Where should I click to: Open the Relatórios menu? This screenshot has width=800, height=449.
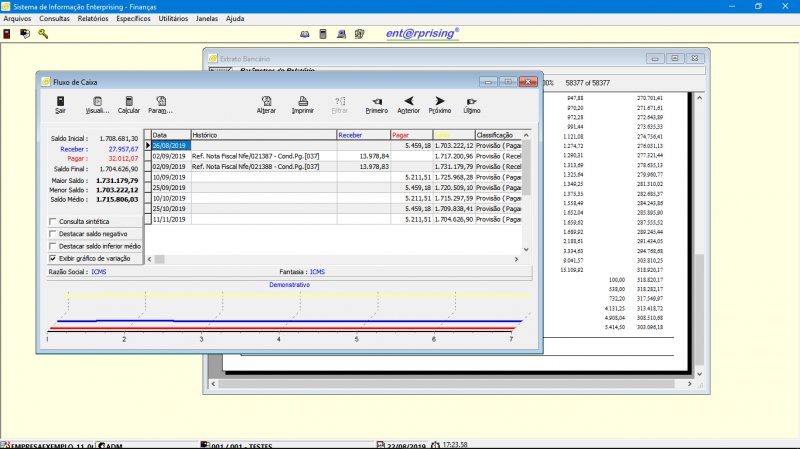point(93,19)
